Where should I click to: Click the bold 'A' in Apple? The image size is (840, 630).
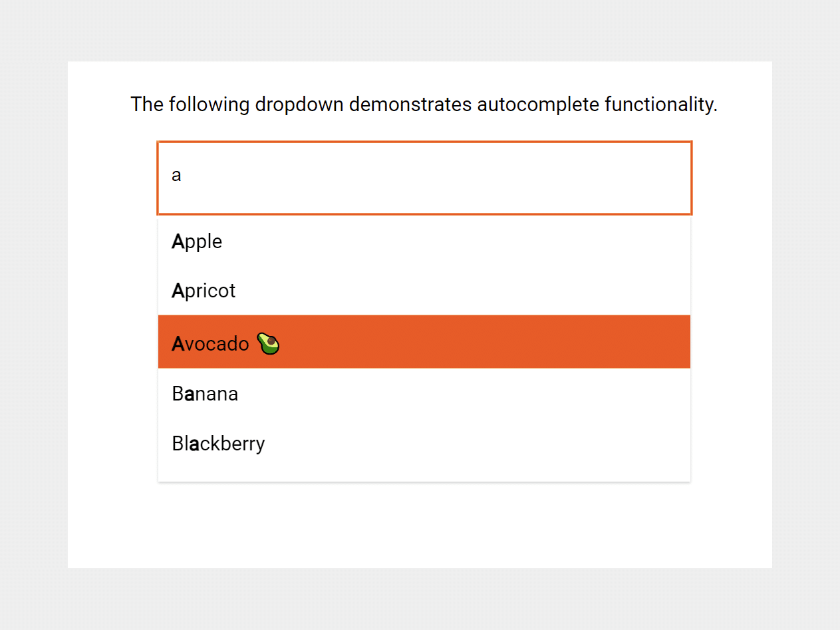pyautogui.click(x=178, y=241)
